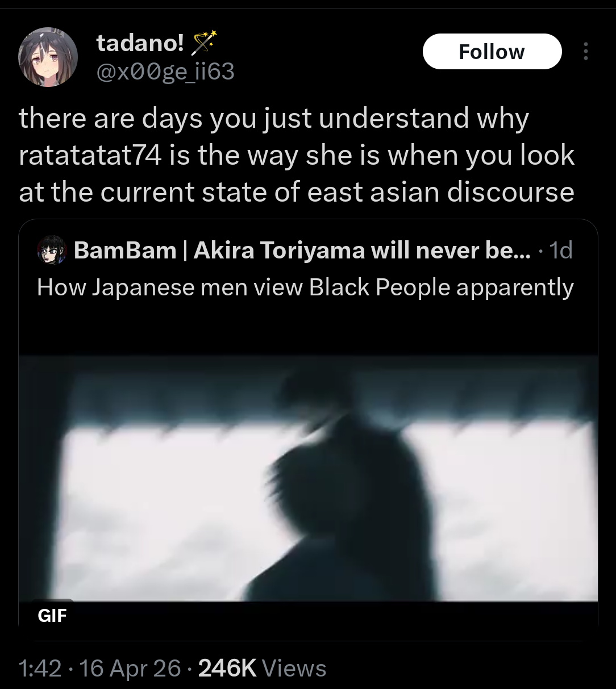
Task: Click the quoted post's 1d timestamp
Action: (x=561, y=250)
